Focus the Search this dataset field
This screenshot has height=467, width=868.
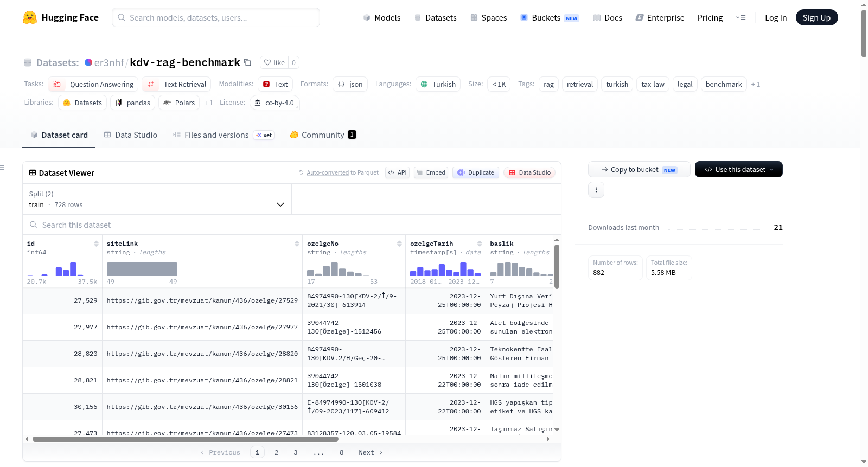pos(292,225)
